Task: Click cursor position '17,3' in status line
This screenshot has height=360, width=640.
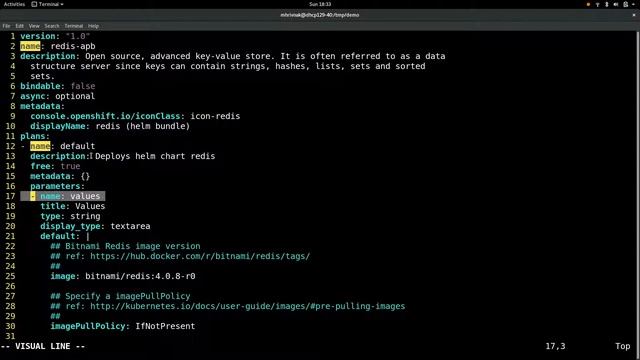Action: tap(556, 346)
